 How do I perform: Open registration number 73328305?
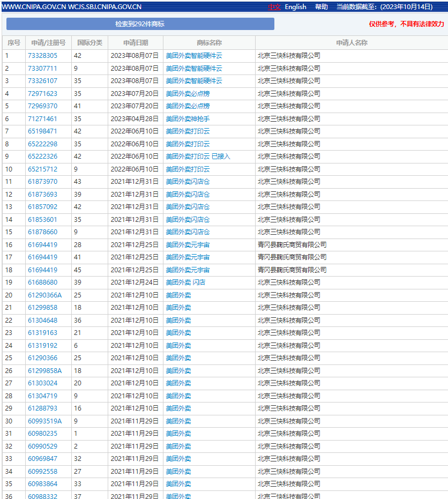click(42, 56)
